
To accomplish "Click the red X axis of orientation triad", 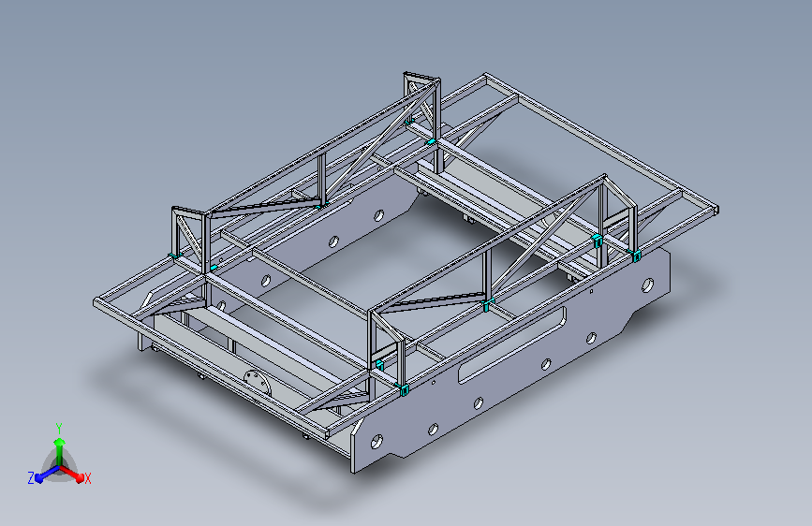I will pyautogui.click(x=72, y=474).
